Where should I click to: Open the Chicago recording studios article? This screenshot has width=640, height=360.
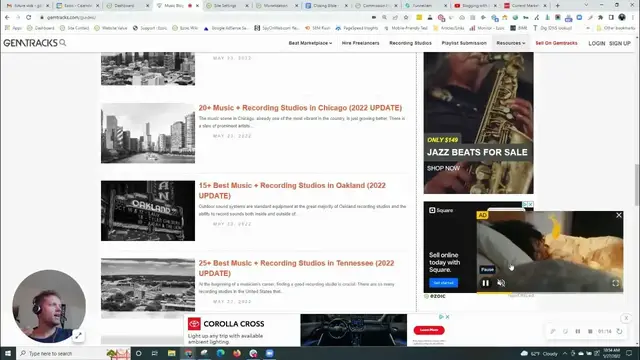pos(300,108)
